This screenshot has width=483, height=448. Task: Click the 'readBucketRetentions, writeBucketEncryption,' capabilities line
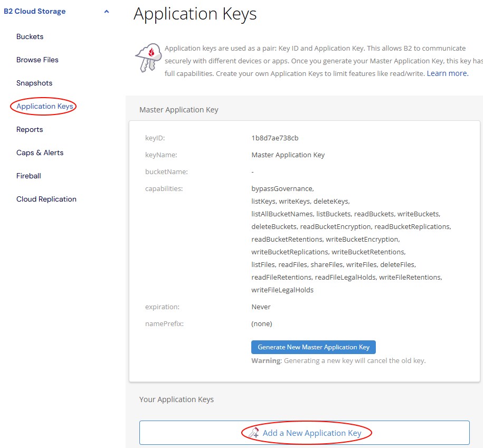pos(326,239)
